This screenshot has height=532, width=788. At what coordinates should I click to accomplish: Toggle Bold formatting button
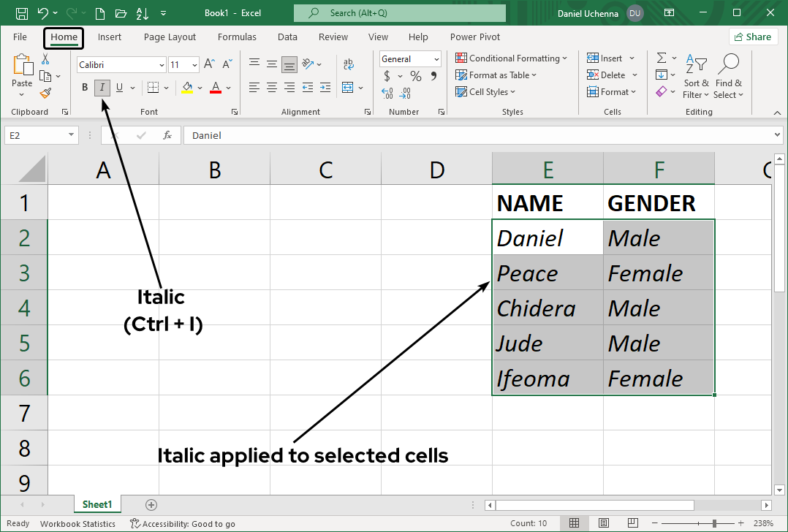85,88
